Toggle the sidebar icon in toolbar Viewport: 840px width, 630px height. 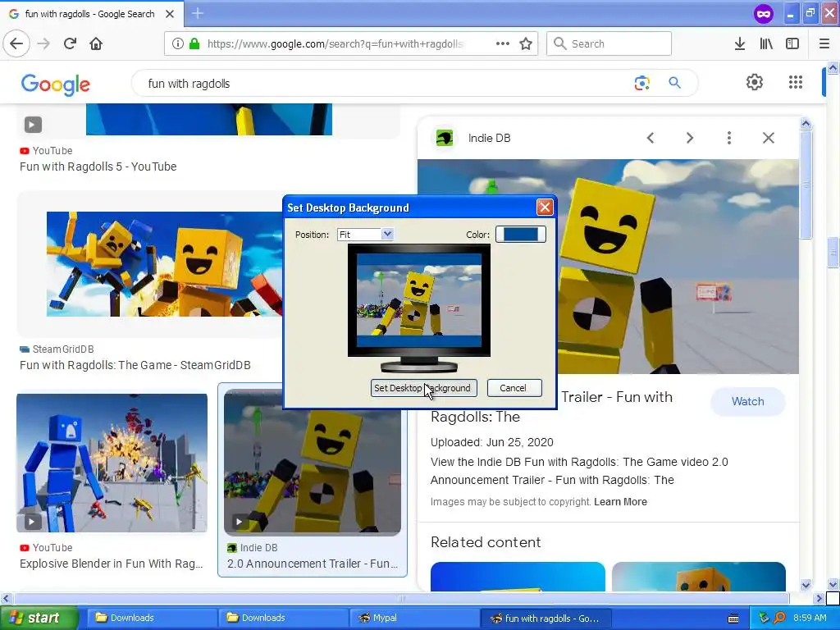[x=792, y=43]
